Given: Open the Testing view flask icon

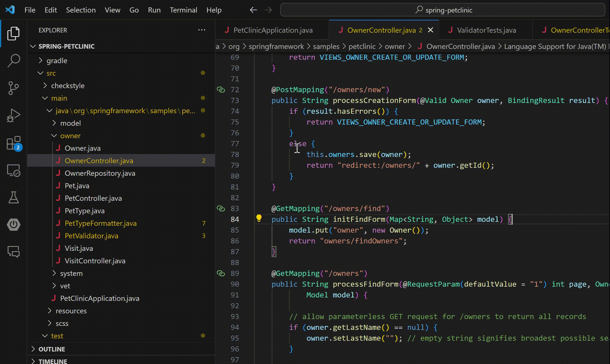Looking at the screenshot, I should click(13, 198).
